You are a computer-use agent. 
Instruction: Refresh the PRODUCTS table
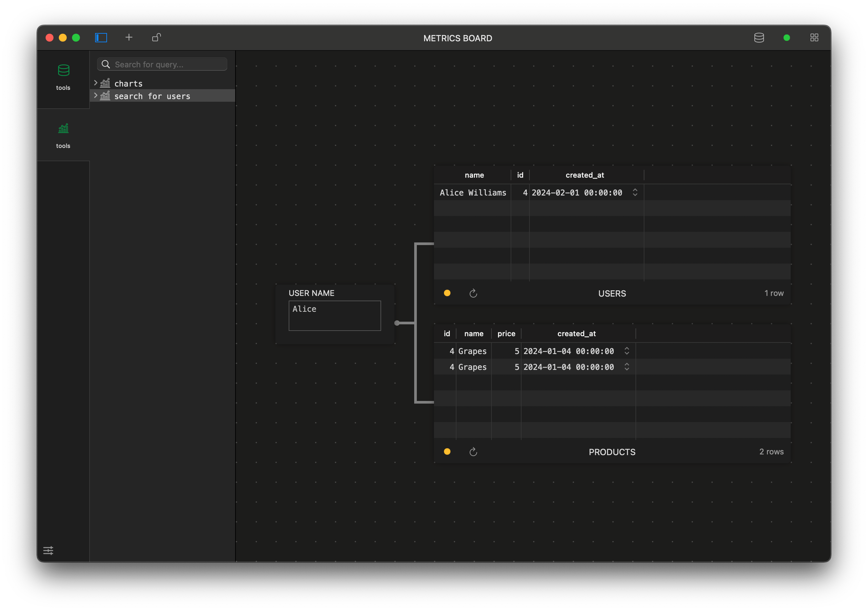click(x=473, y=451)
